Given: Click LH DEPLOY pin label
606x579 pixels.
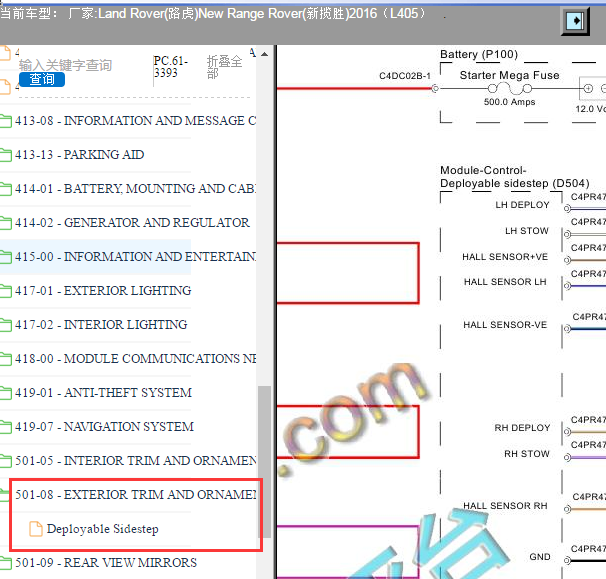Looking at the screenshot, I should click(522, 205).
